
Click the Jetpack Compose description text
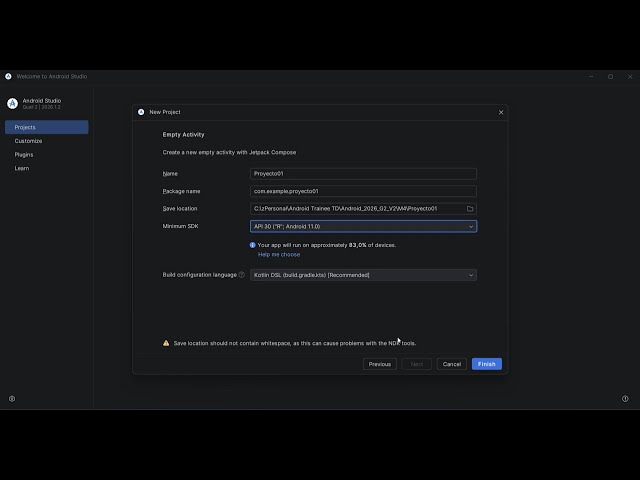click(229, 152)
